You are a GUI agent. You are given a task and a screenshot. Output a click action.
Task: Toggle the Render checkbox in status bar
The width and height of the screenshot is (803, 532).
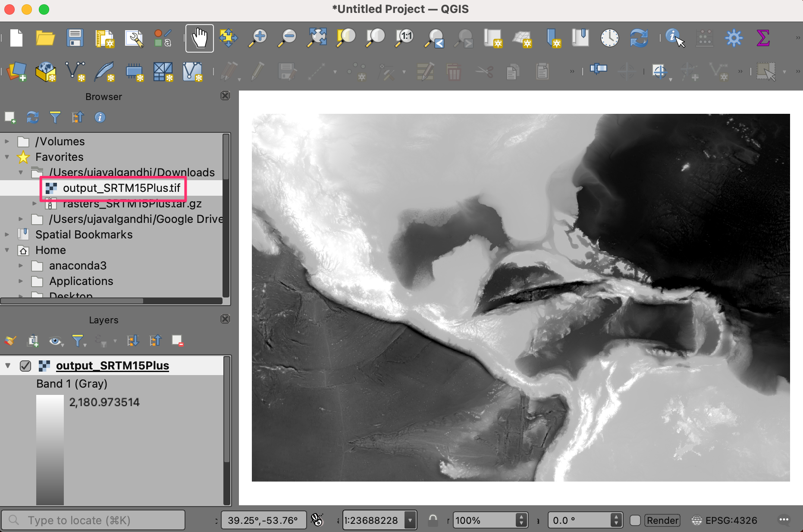click(x=635, y=520)
